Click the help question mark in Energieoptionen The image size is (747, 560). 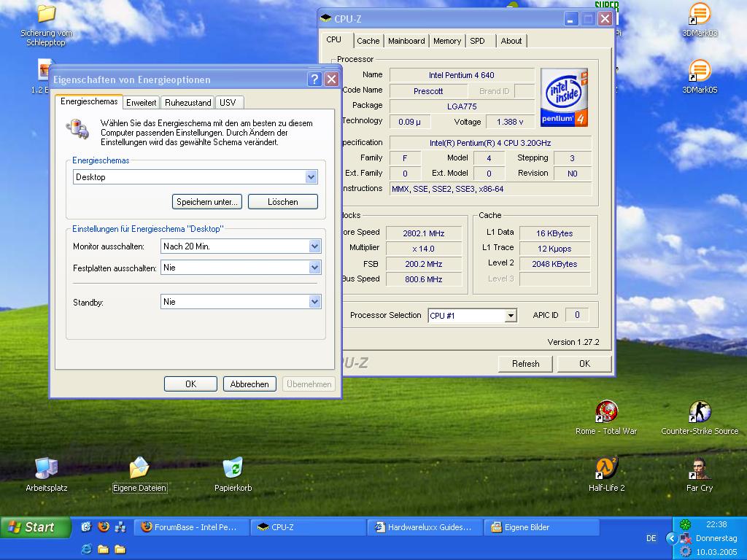pos(314,79)
